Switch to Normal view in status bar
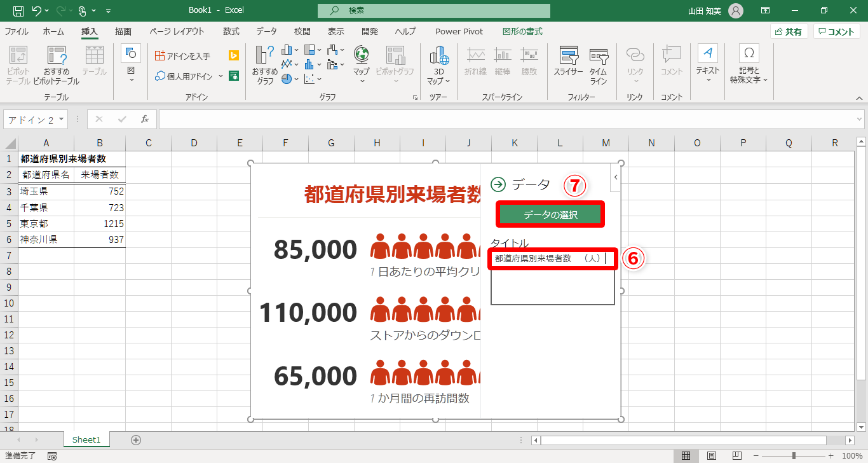Viewport: 868px width, 463px height. coord(686,456)
